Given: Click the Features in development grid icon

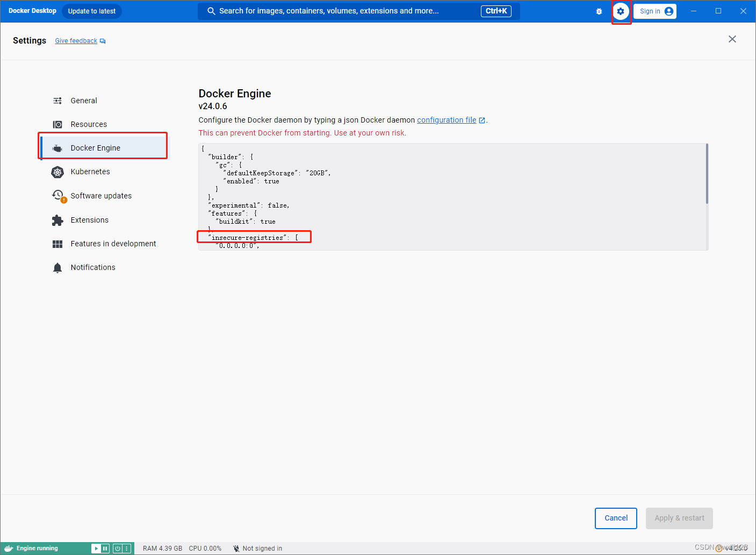Looking at the screenshot, I should click(57, 244).
